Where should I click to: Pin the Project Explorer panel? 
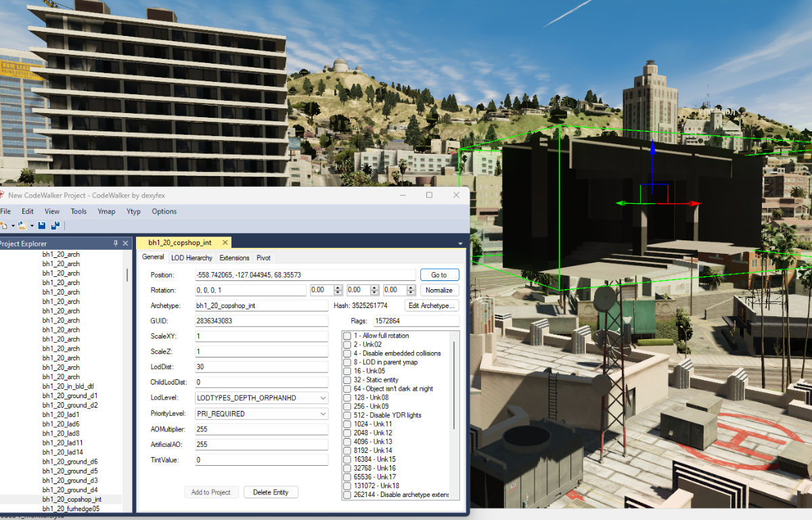pyautogui.click(x=116, y=244)
